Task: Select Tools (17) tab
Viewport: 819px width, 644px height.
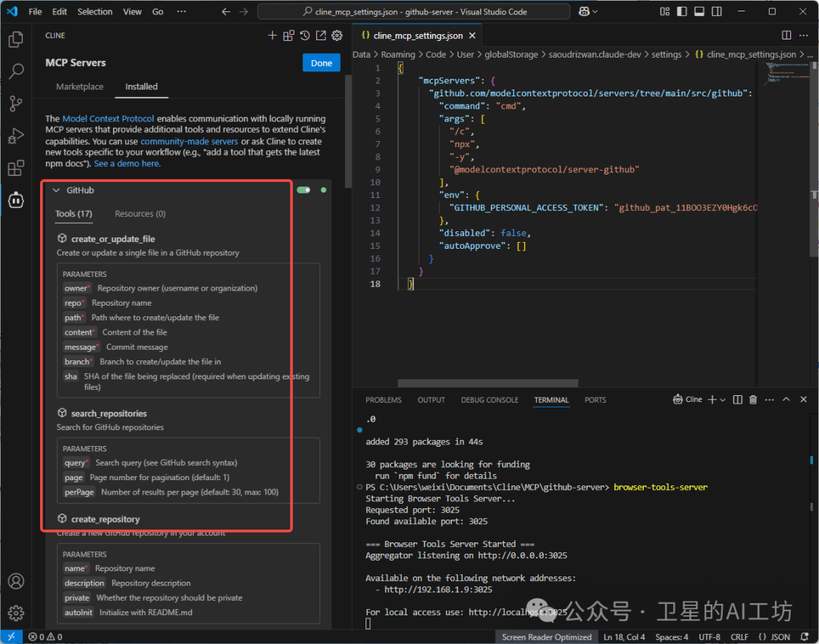Action: coord(74,214)
